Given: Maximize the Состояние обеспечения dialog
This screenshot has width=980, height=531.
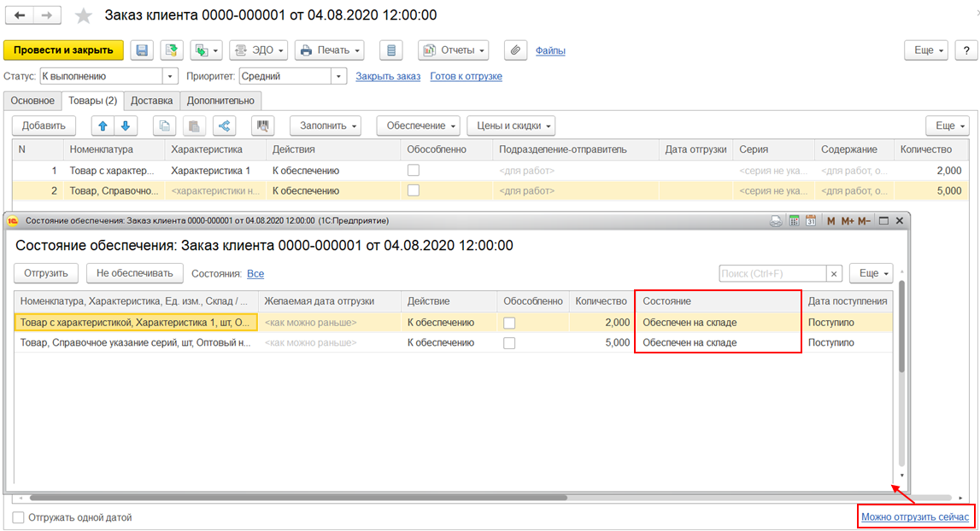Looking at the screenshot, I should pos(883,220).
